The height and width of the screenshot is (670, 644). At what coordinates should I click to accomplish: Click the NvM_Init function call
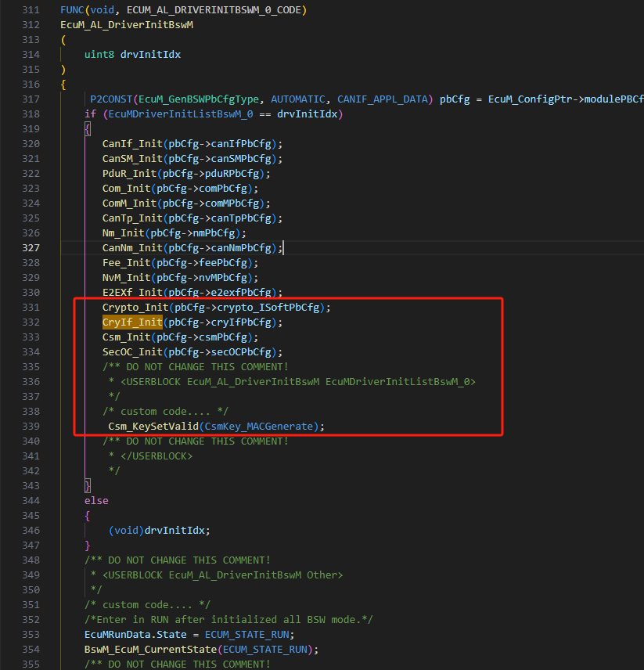[x=126, y=278]
